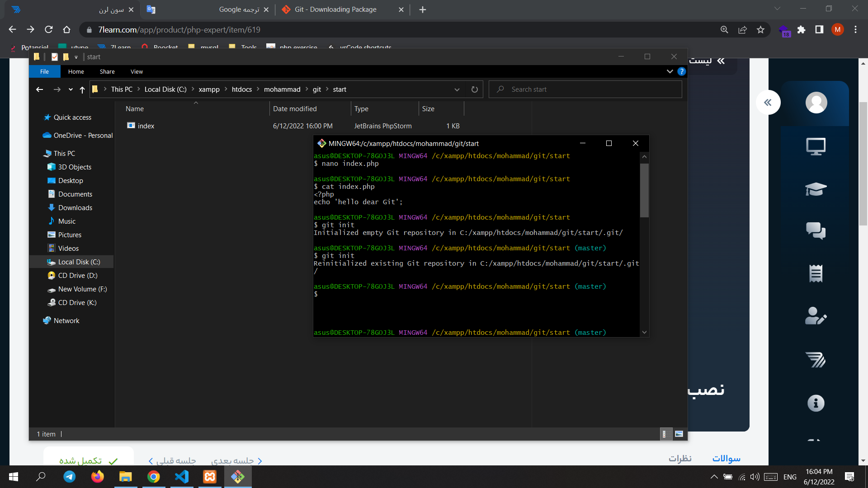Open Visual Studio Code from the taskbar
Viewport: 868px width, 488px height.
tap(182, 477)
